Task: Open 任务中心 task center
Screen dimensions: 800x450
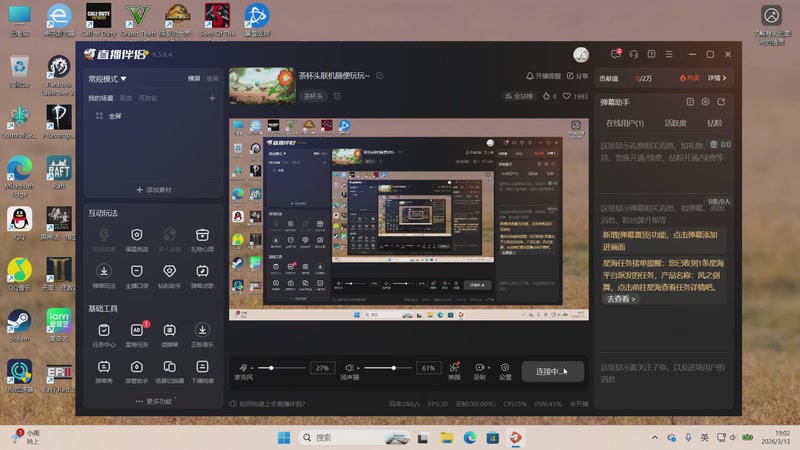Action: [x=104, y=335]
